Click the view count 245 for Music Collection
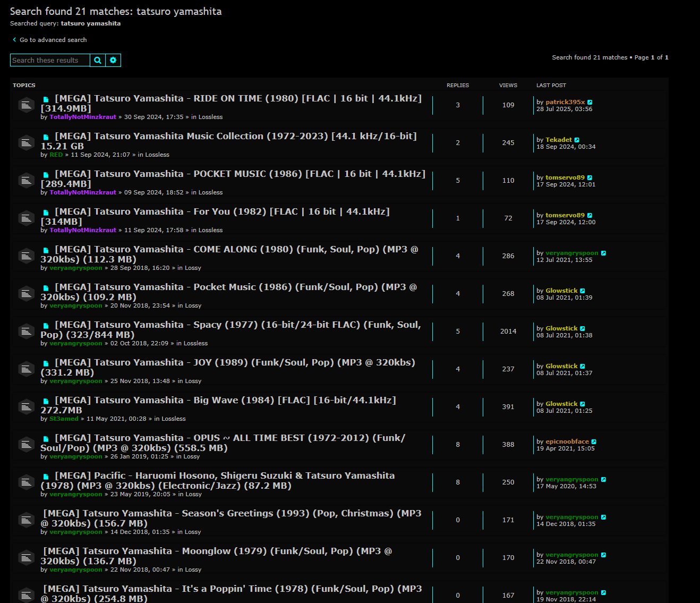Screen dimensions: 700x603 point(508,143)
